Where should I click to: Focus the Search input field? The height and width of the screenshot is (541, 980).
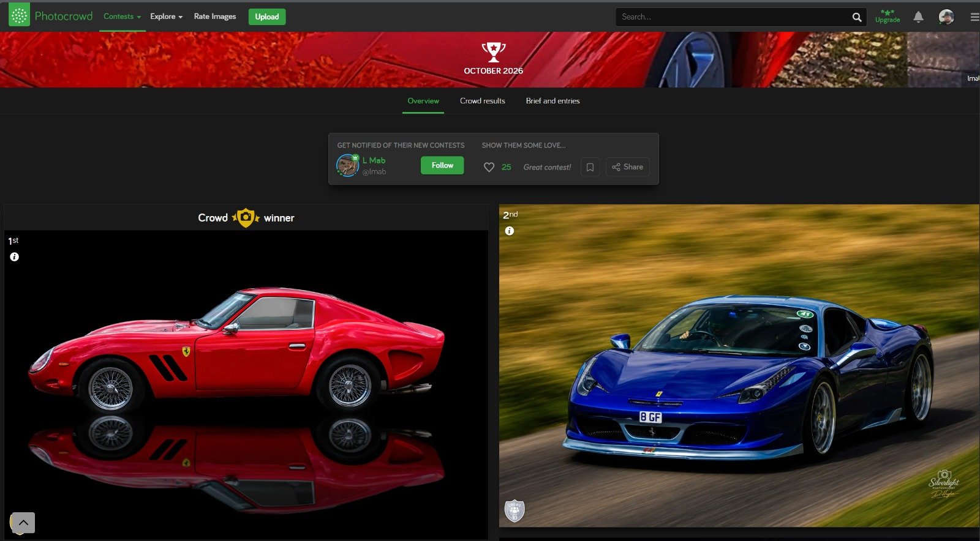coord(733,17)
